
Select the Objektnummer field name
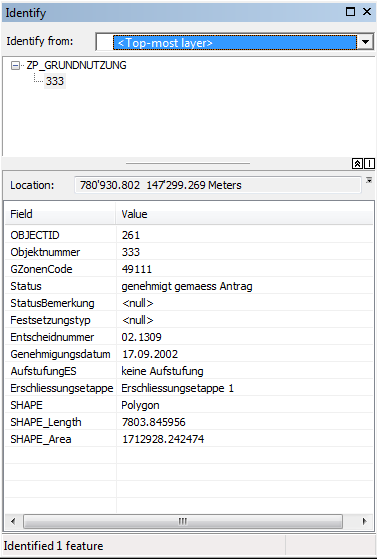point(45,252)
